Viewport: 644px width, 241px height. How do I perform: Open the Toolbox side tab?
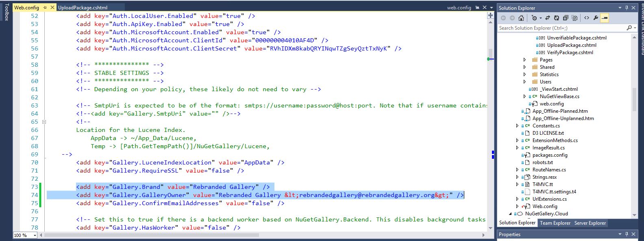[x=6, y=12]
